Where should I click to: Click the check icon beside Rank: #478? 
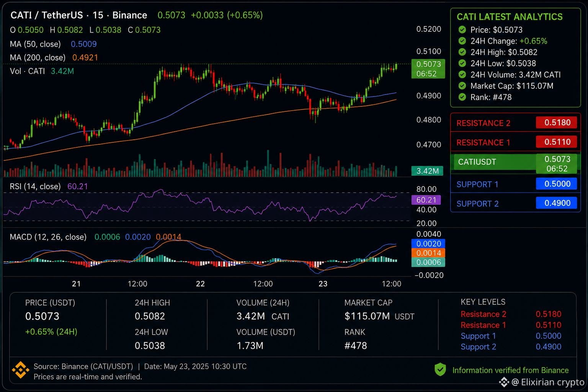(x=462, y=97)
